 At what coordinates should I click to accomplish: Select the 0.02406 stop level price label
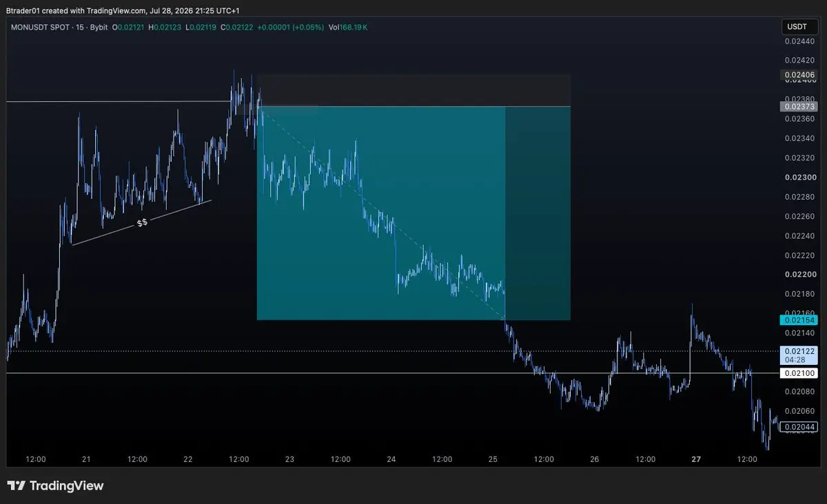click(798, 74)
